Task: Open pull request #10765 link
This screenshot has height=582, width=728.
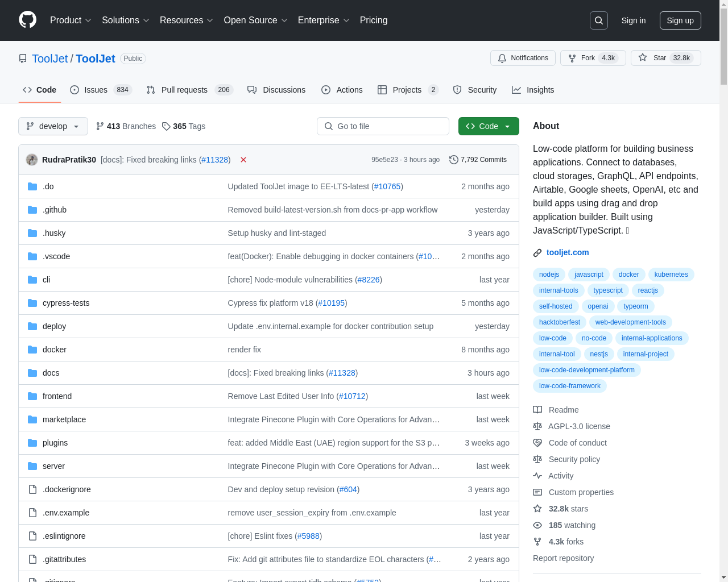Action: [x=387, y=186]
